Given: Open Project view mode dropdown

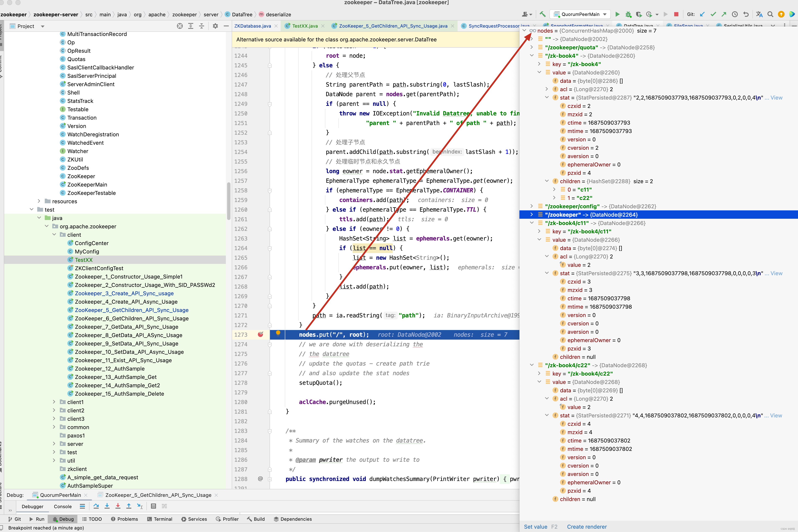Looking at the screenshot, I should coord(42,26).
